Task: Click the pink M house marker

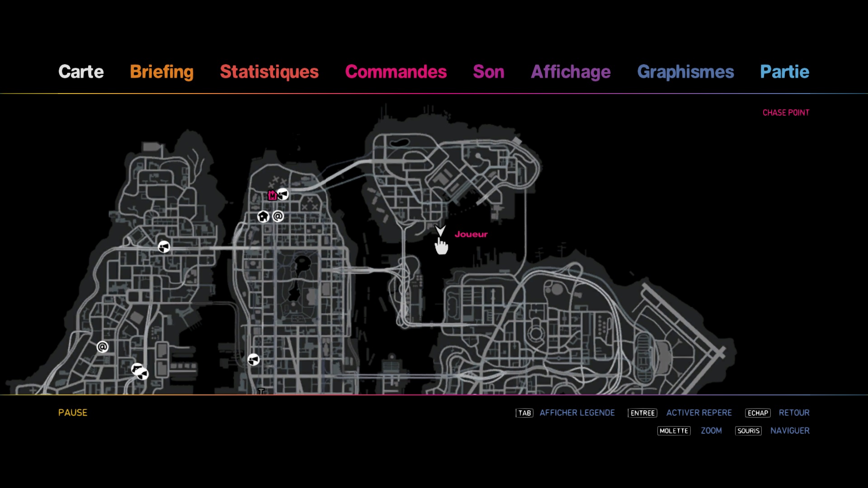Action: click(272, 195)
